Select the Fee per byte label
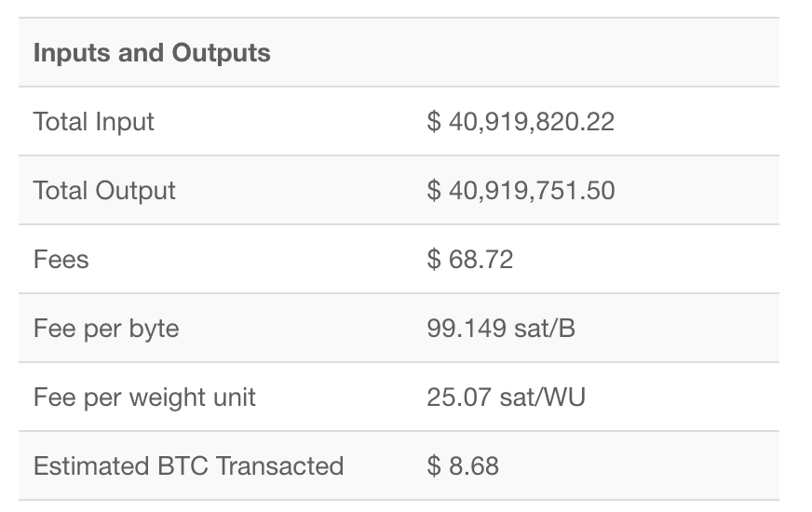 point(106,329)
